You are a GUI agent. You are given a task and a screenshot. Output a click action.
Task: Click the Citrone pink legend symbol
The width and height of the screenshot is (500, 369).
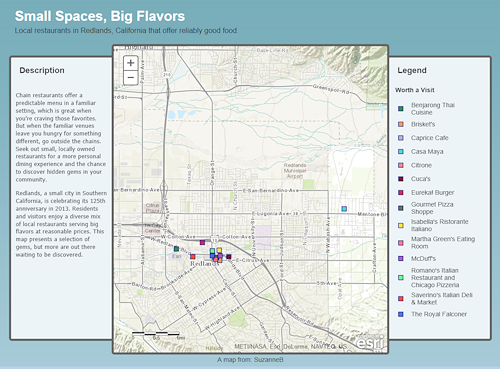(x=401, y=165)
